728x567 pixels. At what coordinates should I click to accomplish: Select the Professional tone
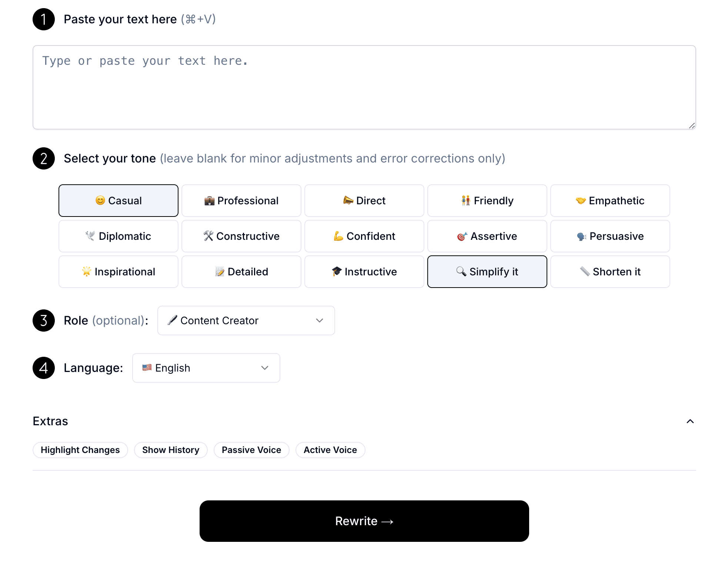[241, 200]
